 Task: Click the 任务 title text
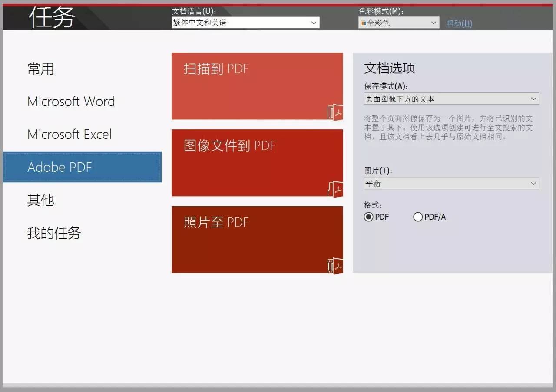(52, 16)
